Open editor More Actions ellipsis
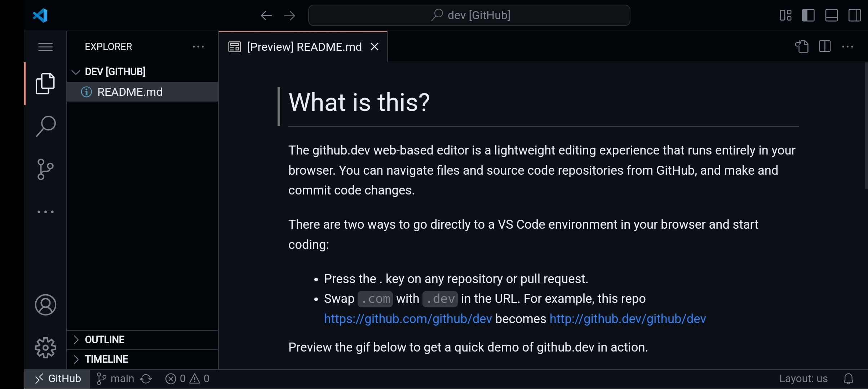The height and width of the screenshot is (389, 868). [x=847, y=46]
